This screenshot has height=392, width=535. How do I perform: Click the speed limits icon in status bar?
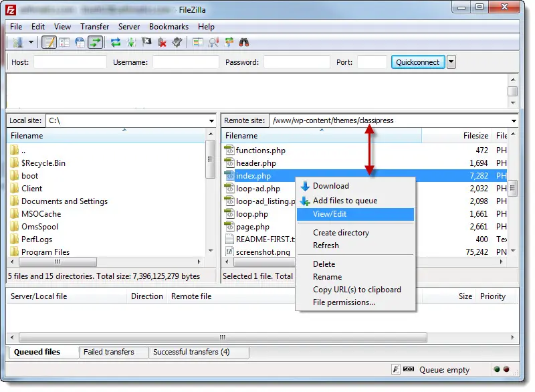tap(409, 369)
